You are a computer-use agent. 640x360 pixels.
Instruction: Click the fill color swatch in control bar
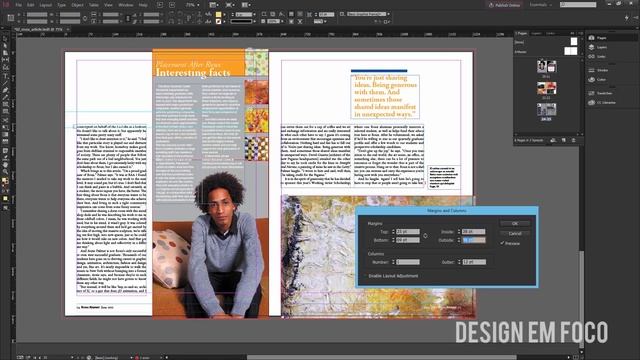point(218,14)
